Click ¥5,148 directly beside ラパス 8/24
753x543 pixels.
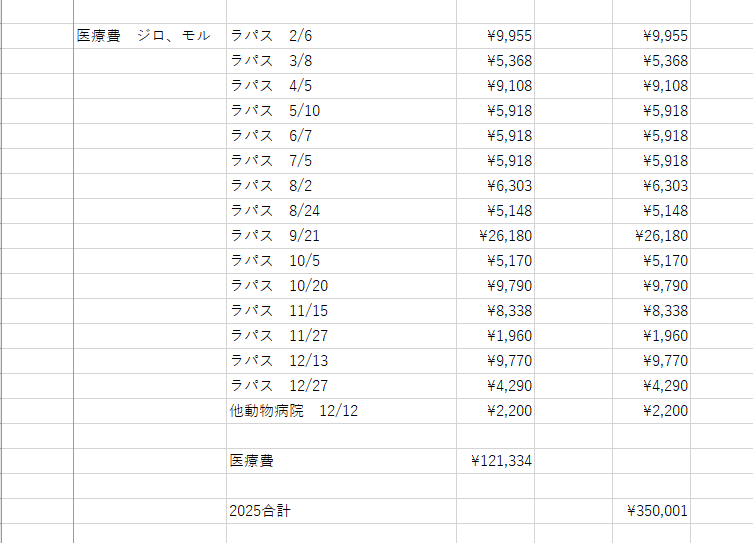click(495, 211)
